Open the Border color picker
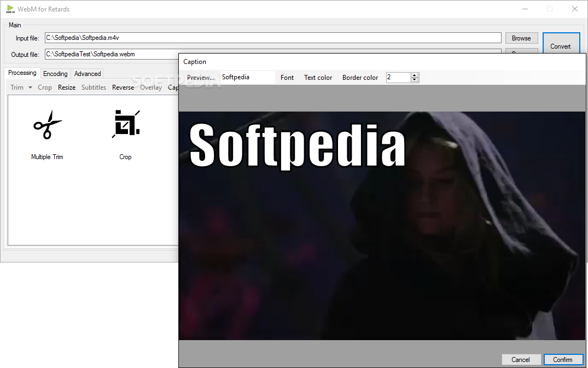Screen dimensions: 588x368 coord(360,78)
